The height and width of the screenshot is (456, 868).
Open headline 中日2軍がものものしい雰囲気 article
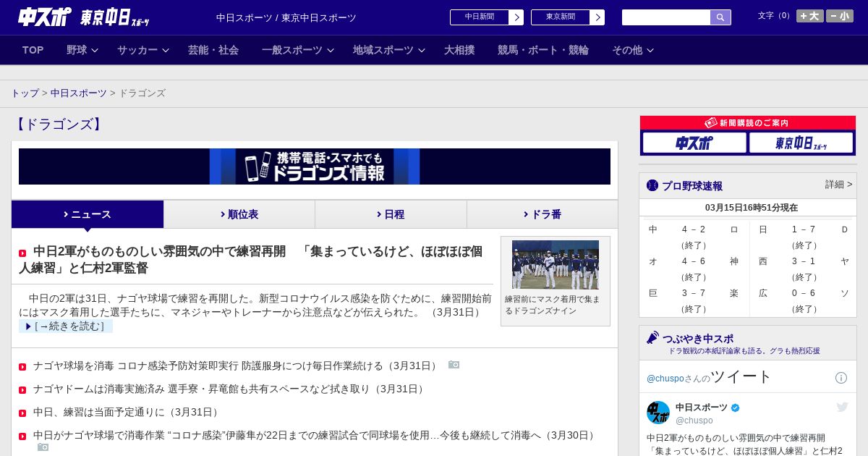250,260
